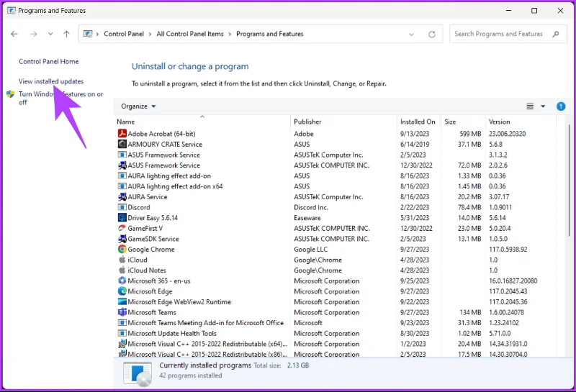Open View installed updates
Image resolution: width=576 pixels, height=392 pixels.
pos(51,81)
